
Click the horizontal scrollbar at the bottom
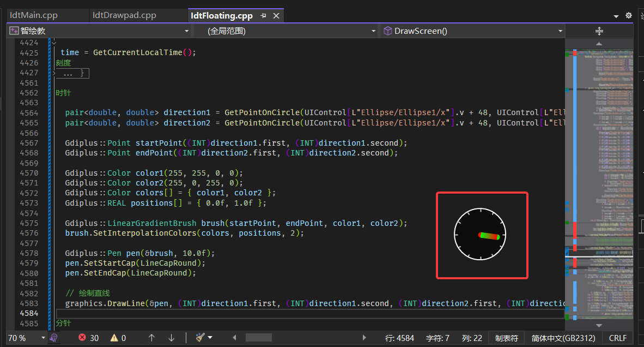259,337
